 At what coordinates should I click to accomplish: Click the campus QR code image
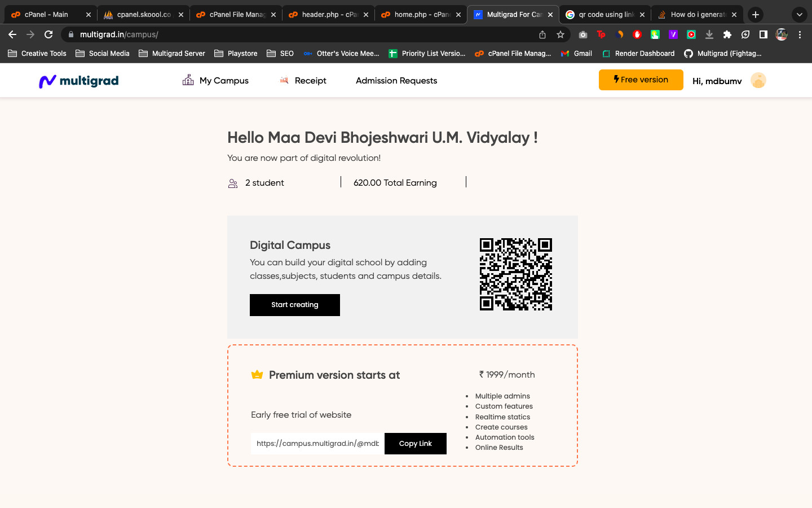point(516,274)
